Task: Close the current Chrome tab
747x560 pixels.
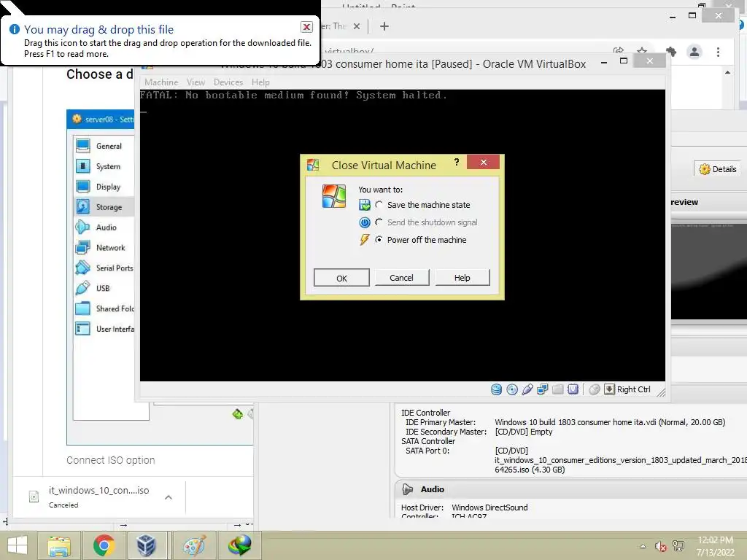Action: pos(356,26)
